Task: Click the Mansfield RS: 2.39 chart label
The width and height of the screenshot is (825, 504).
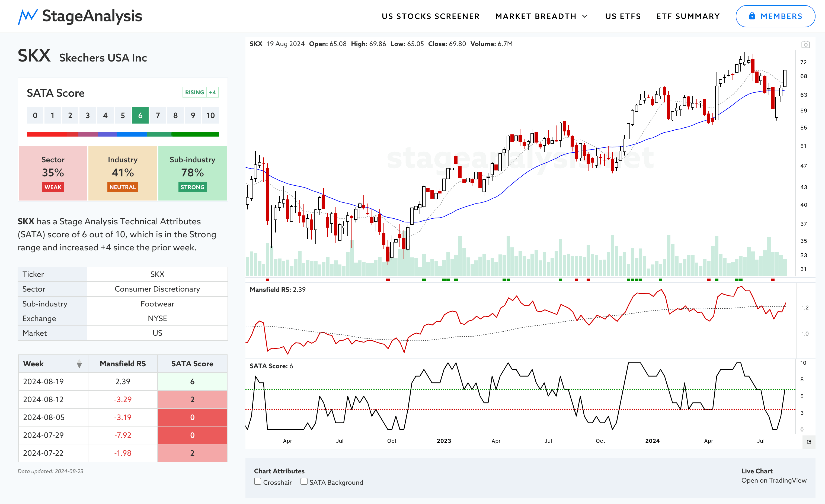Action: pos(277,290)
